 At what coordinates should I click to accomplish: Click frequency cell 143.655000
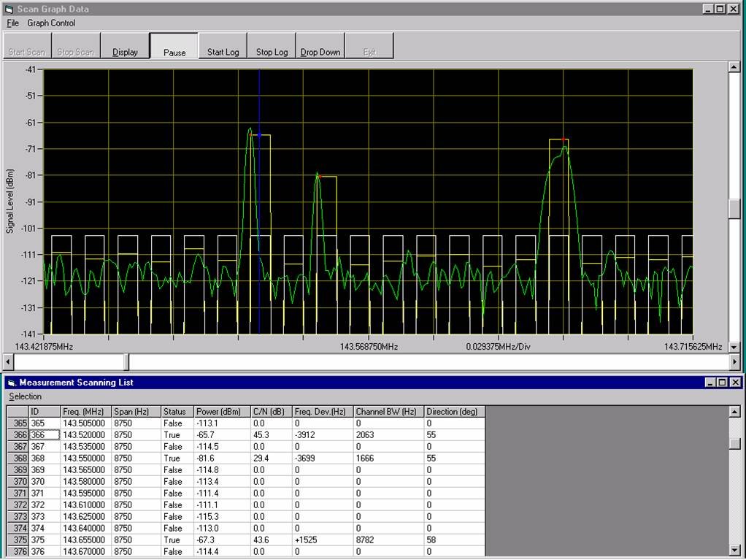click(x=86, y=540)
